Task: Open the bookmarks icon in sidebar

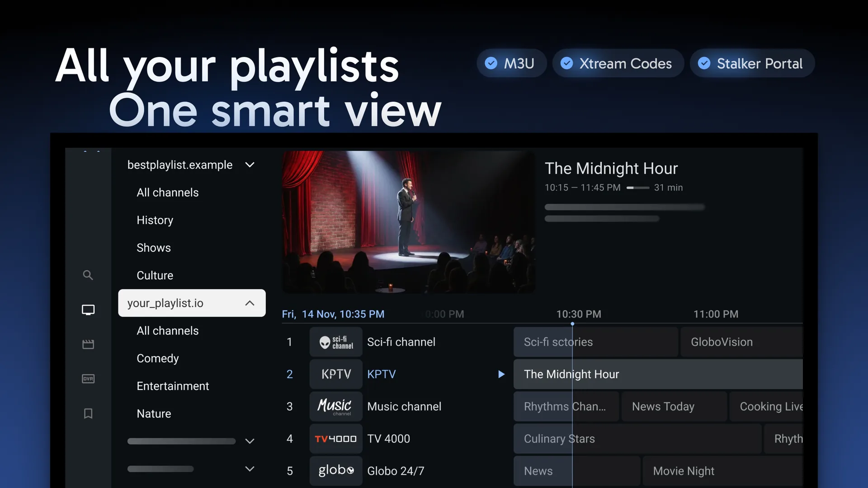Action: (x=88, y=413)
